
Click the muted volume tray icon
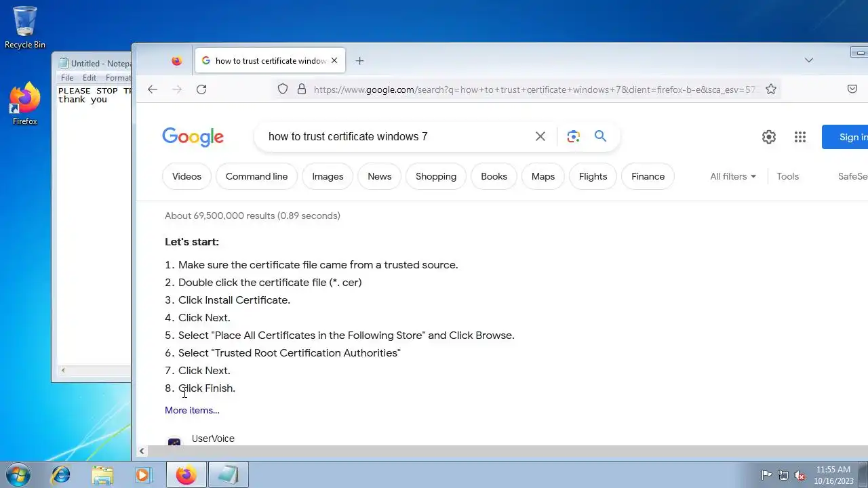click(800, 475)
